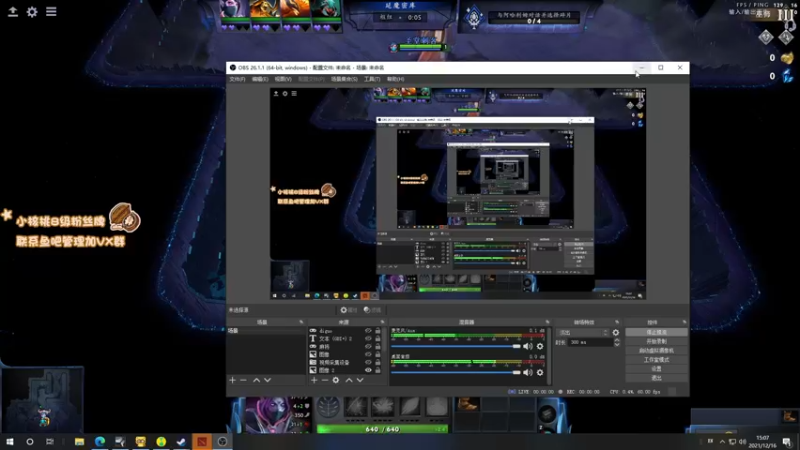The height and width of the screenshot is (450, 800).
Task: Toggle visibility of the 图像 source
Action: coord(368,354)
